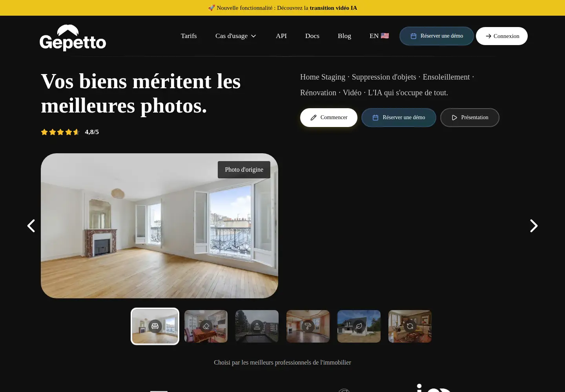Switch the site language to EN
565x392 pixels.
pos(379,36)
